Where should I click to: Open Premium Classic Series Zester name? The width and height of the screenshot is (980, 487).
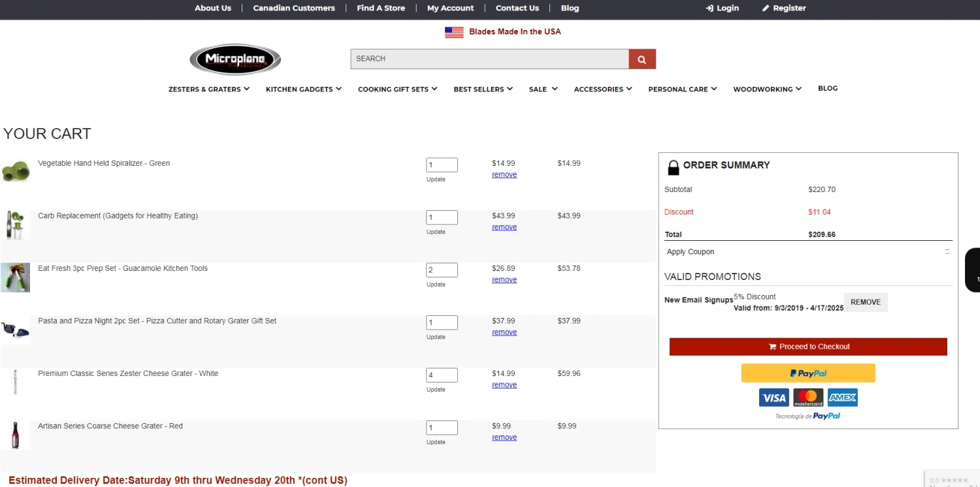pyautogui.click(x=128, y=373)
